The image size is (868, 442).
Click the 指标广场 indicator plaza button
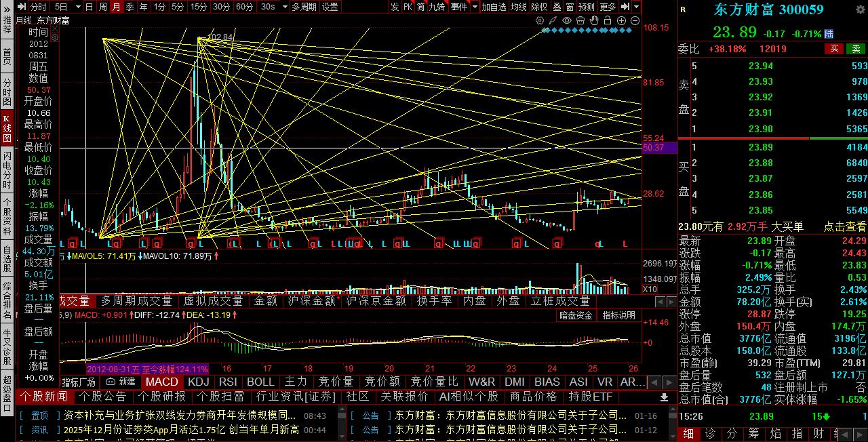click(79, 382)
